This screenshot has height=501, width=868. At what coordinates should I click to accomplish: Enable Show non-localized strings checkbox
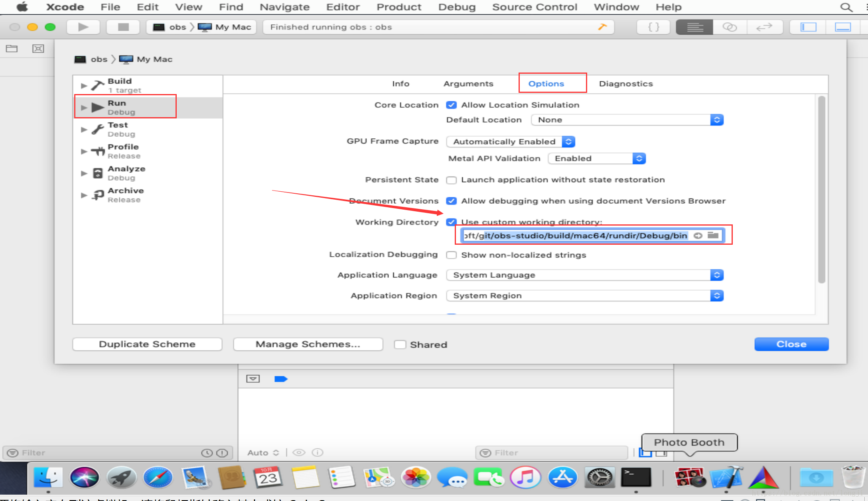(x=451, y=255)
